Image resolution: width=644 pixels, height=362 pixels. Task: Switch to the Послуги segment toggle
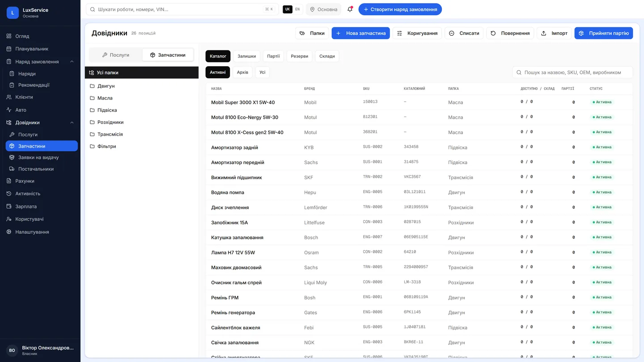pos(116,55)
